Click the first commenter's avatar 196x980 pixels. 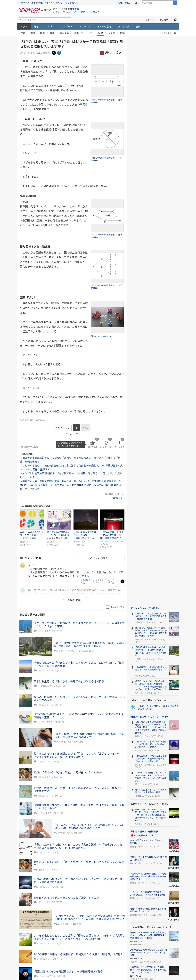pos(22,566)
